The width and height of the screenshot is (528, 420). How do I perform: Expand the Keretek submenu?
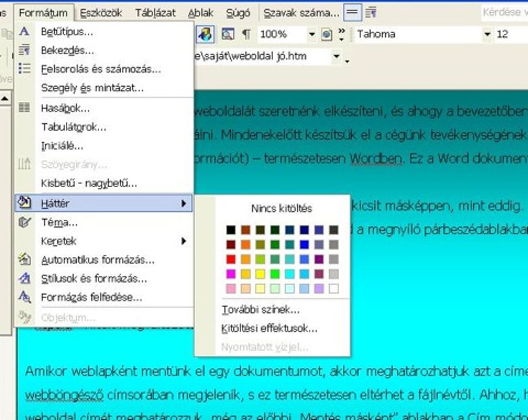[x=104, y=241]
